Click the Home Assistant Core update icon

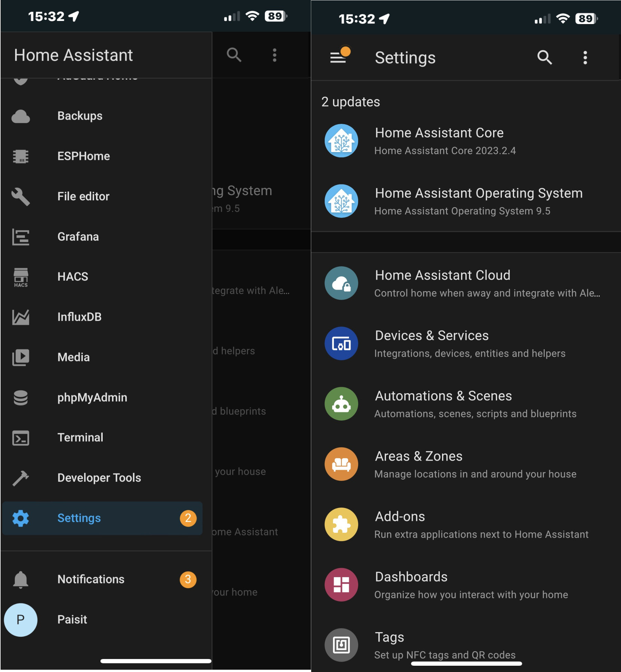(341, 141)
